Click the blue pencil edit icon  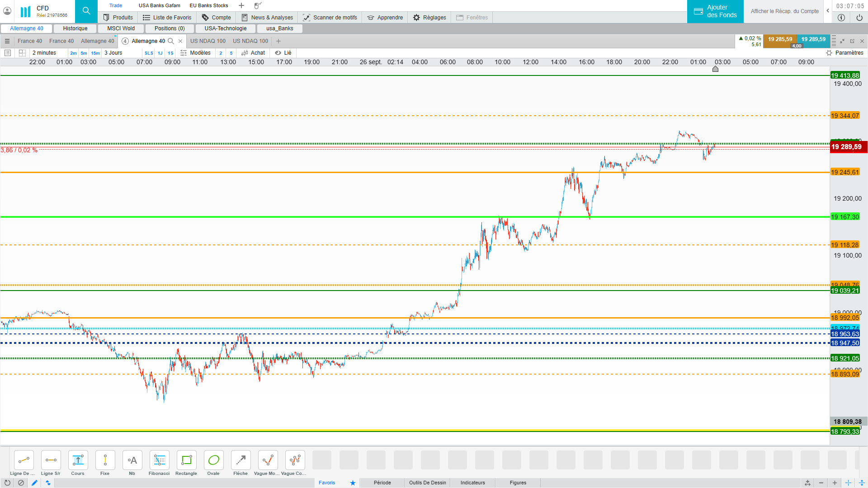tap(34, 483)
